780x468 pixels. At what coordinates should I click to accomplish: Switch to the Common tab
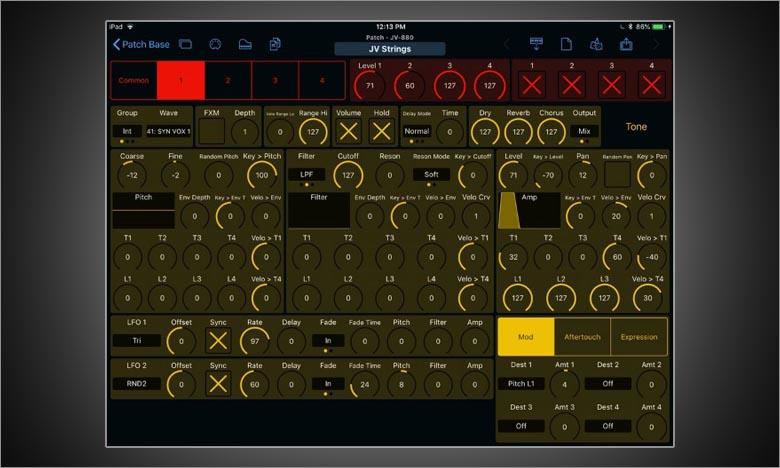[x=133, y=80]
